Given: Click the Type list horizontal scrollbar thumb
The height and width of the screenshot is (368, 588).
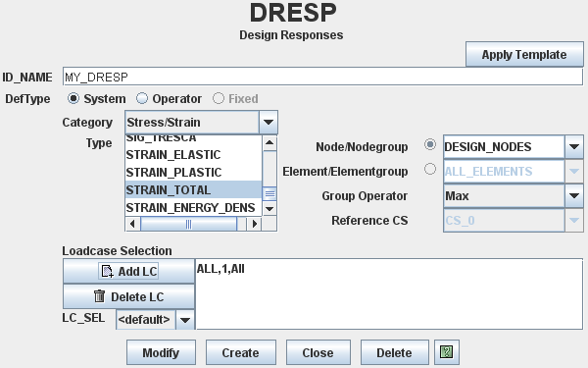Looking at the screenshot, I should point(188,224).
